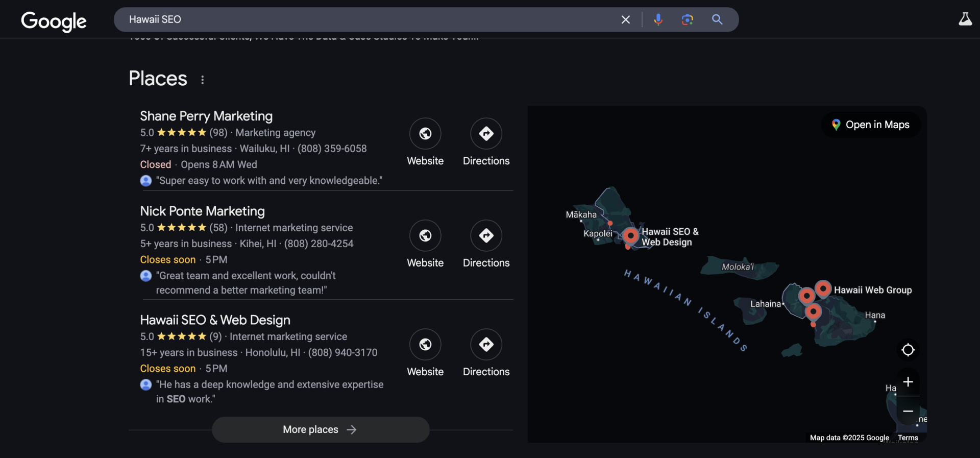Image resolution: width=980 pixels, height=458 pixels.
Task: Open Nick Ponte Marketing website icon
Action: pos(425,235)
